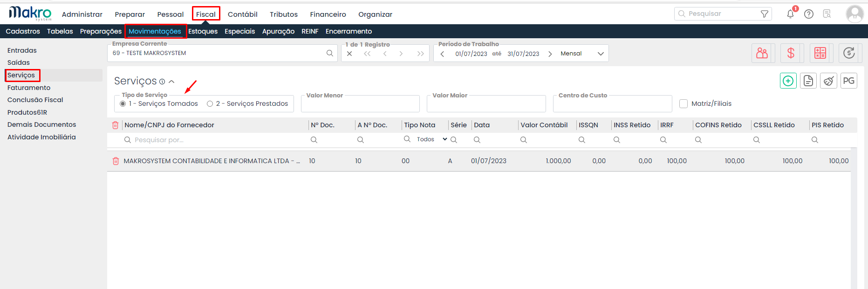Click the red people icon button

pos(763,53)
